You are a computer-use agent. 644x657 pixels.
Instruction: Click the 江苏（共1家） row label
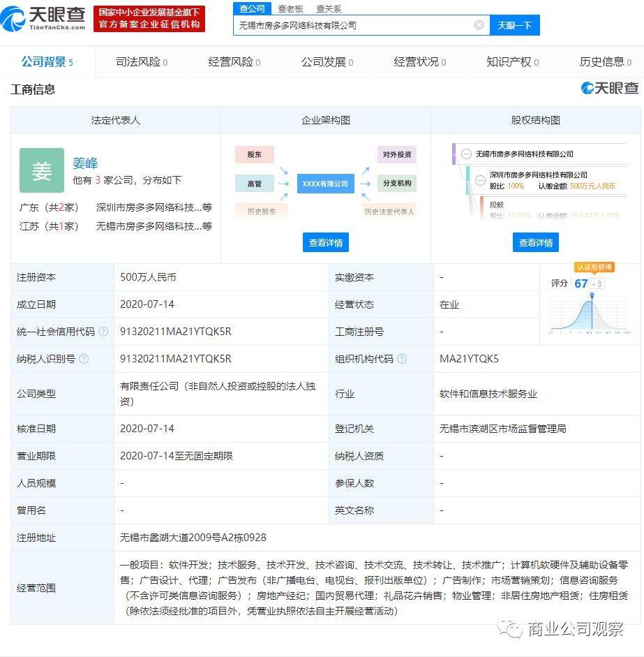coord(49,226)
